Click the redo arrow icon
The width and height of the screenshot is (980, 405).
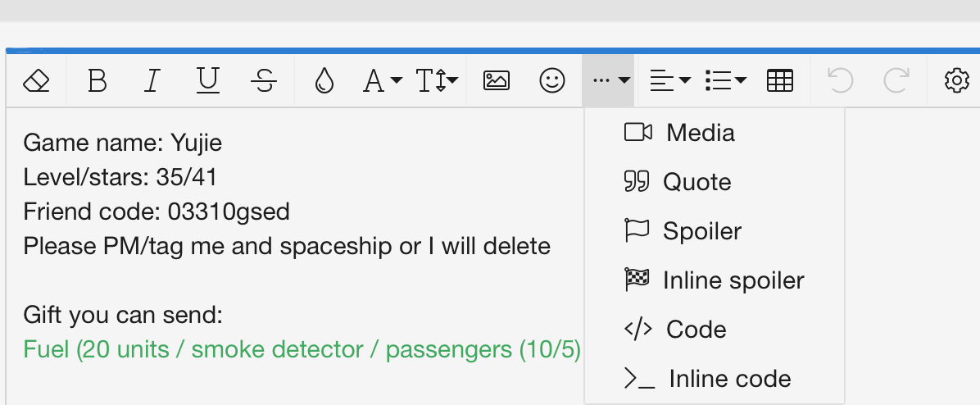(x=896, y=80)
